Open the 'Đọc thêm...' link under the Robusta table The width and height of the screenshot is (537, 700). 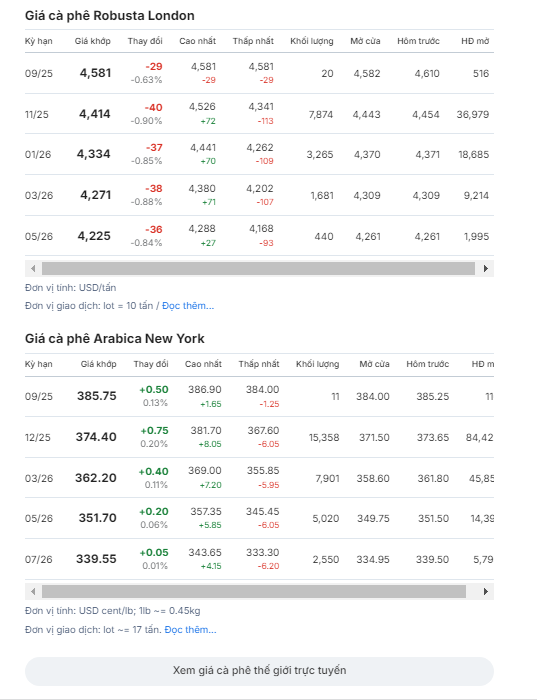(188, 306)
